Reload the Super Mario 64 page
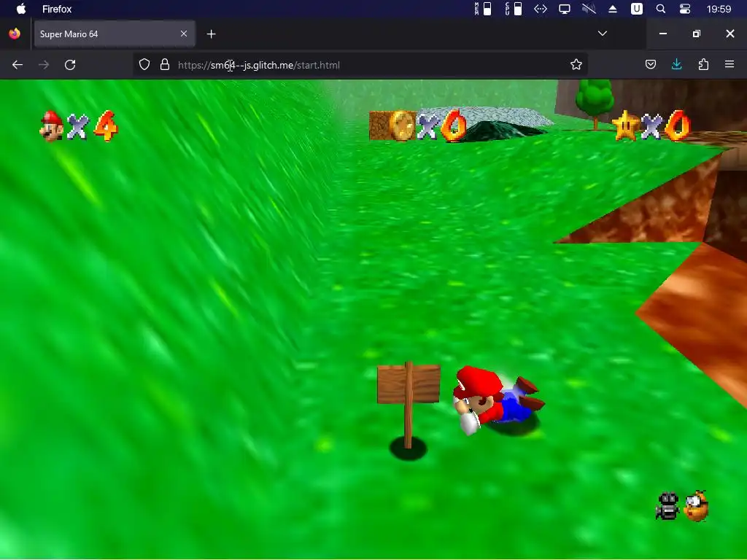The height and width of the screenshot is (560, 747). [x=70, y=65]
